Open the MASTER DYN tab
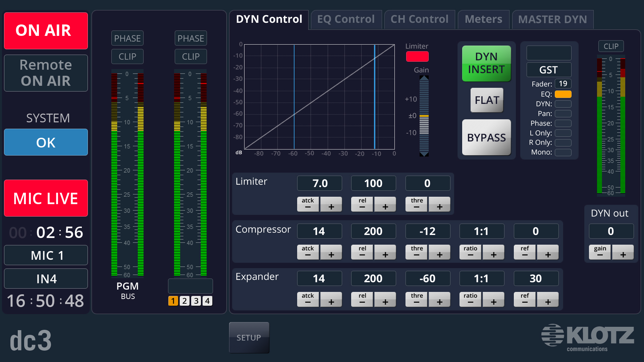 coord(552,19)
